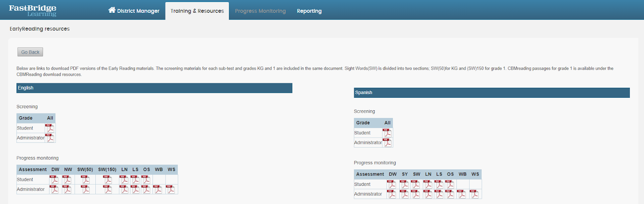
Task: Download Spanish Screening Administrator PDF
Action: [387, 142]
